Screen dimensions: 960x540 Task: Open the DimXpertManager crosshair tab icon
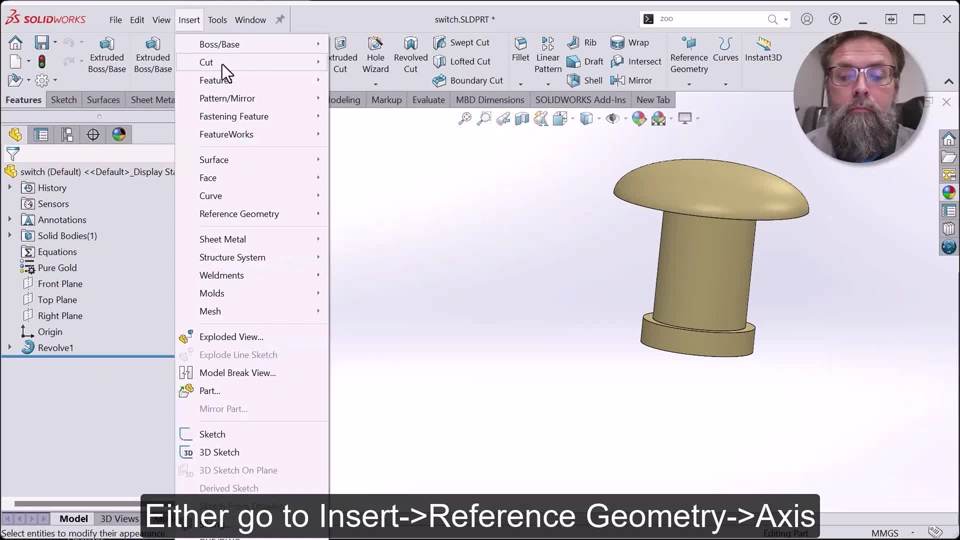(93, 135)
